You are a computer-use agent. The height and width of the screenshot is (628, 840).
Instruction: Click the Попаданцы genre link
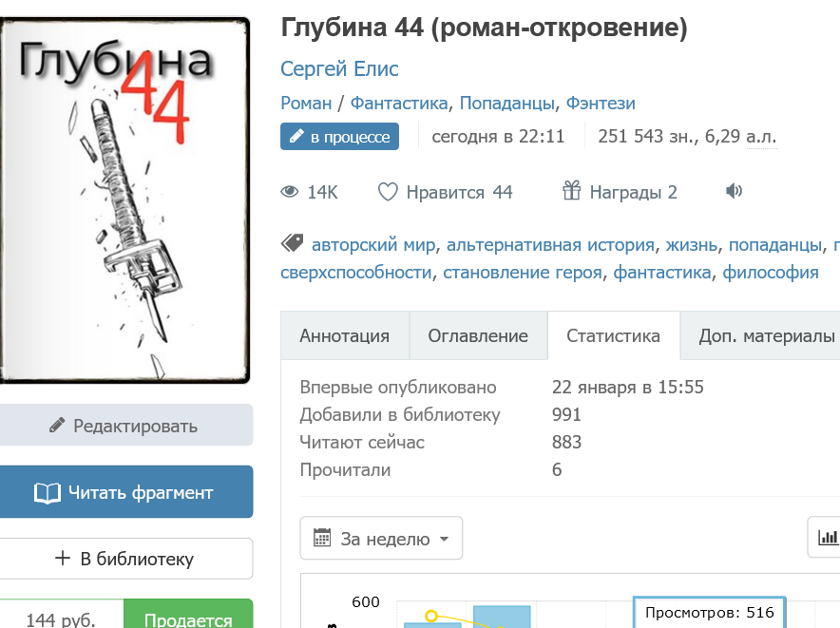pyautogui.click(x=506, y=103)
